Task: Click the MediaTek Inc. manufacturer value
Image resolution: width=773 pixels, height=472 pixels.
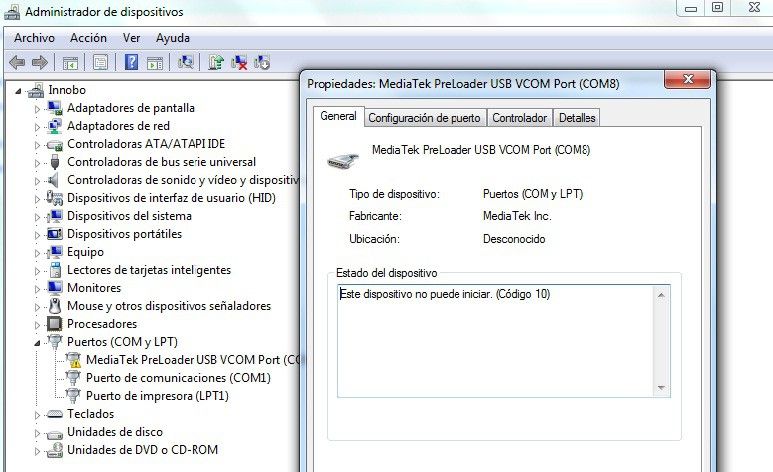Action: 517,216
